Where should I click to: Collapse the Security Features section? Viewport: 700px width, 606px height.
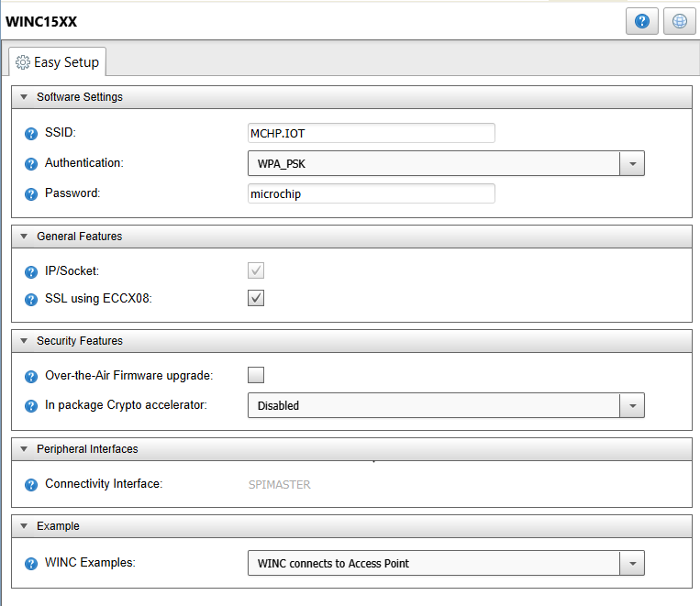24,341
